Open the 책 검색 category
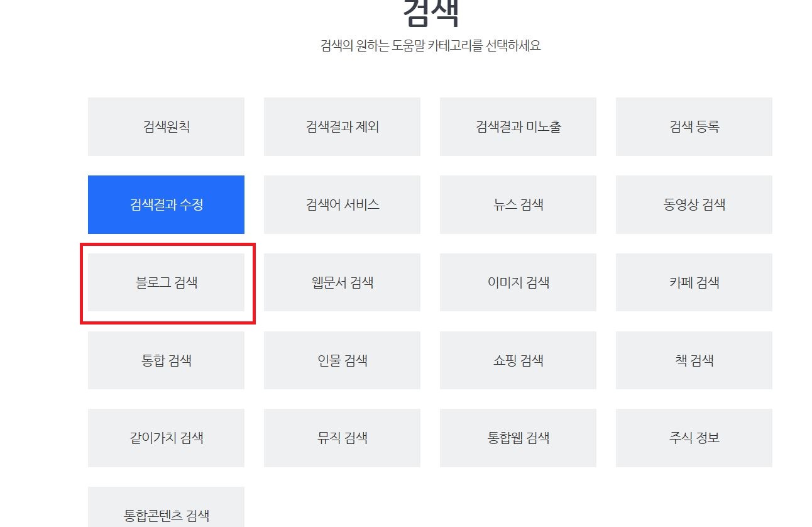 694,360
